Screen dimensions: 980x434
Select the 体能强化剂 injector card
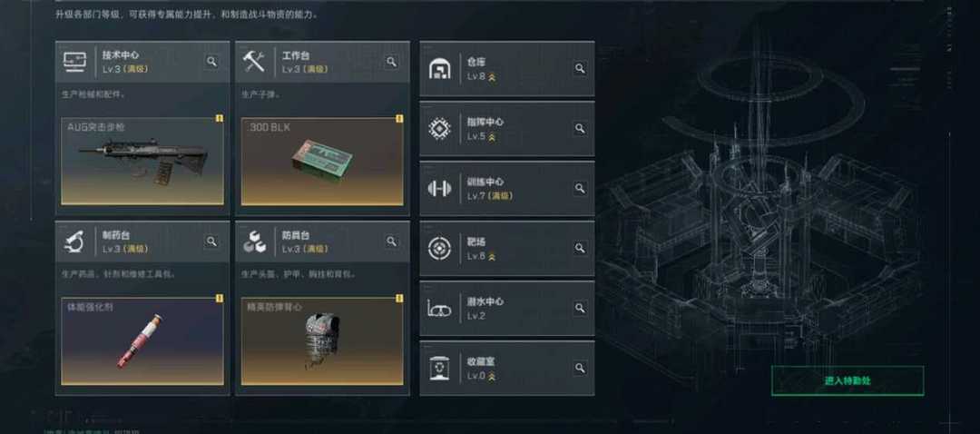(x=142, y=340)
